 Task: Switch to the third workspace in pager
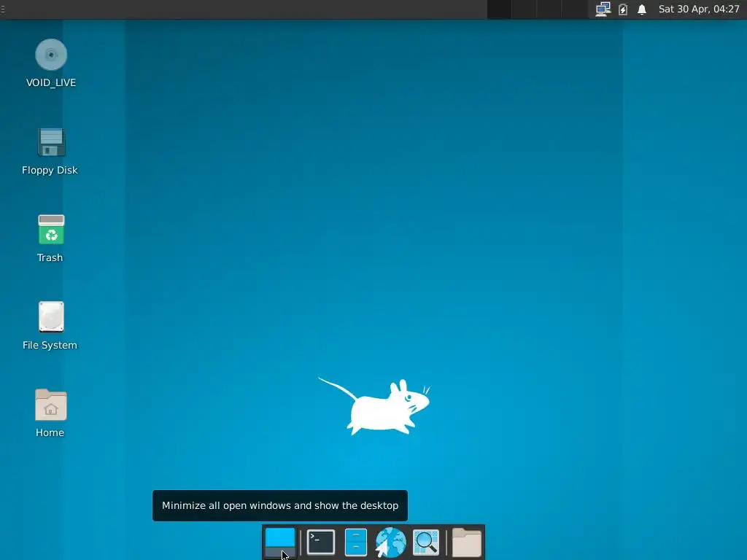pos(549,9)
